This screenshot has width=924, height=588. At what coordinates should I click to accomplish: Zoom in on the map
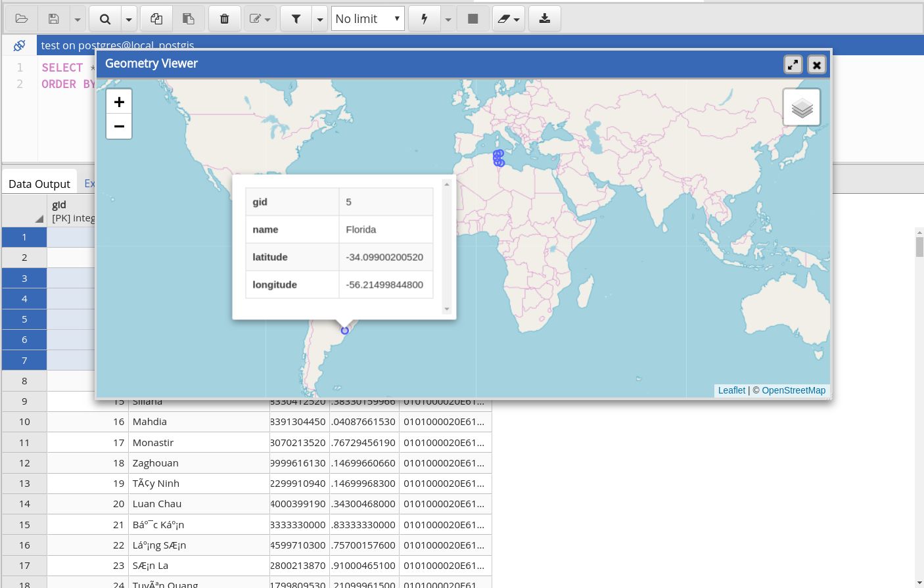(119, 102)
